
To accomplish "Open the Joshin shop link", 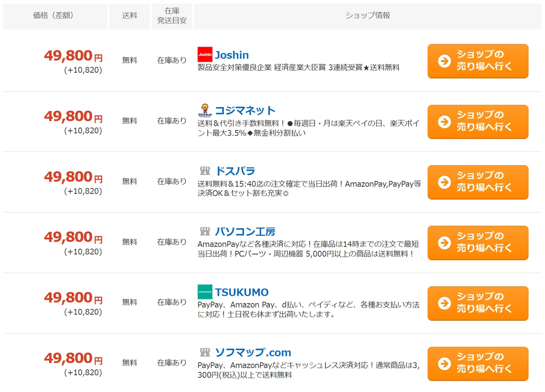I will click(x=232, y=55).
